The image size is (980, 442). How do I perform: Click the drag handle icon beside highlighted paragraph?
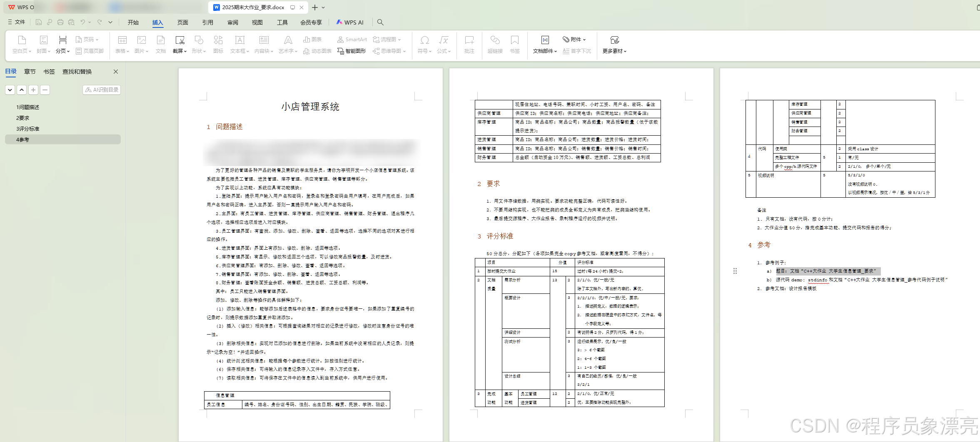point(735,271)
